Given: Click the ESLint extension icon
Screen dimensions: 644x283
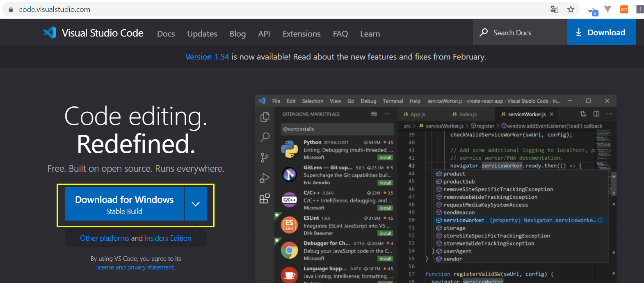Looking at the screenshot, I should (289, 225).
